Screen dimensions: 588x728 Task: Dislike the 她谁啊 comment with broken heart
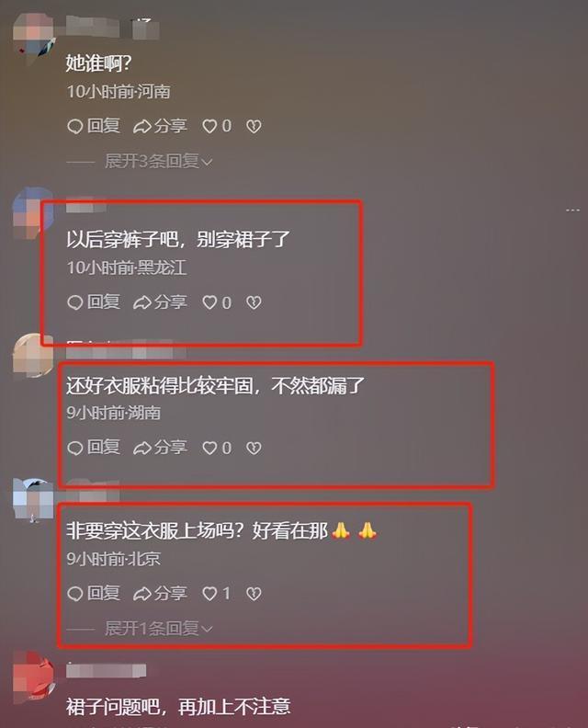(x=254, y=126)
